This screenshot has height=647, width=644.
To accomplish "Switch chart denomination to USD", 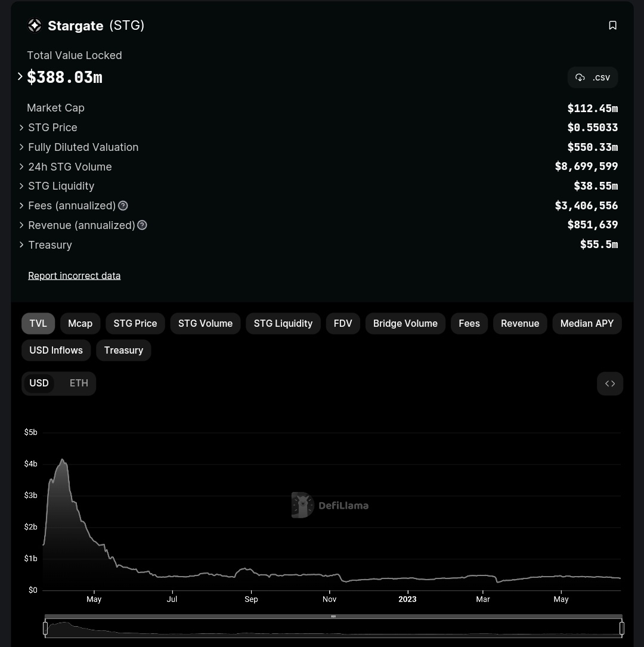I will tap(39, 383).
